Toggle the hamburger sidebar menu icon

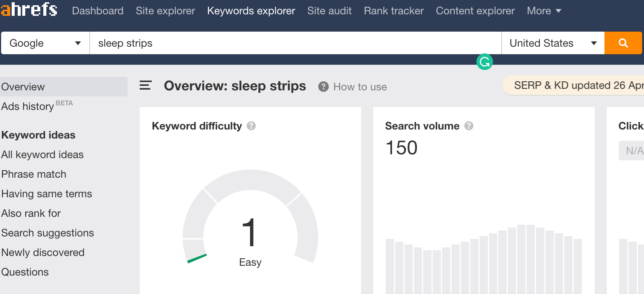pos(145,86)
